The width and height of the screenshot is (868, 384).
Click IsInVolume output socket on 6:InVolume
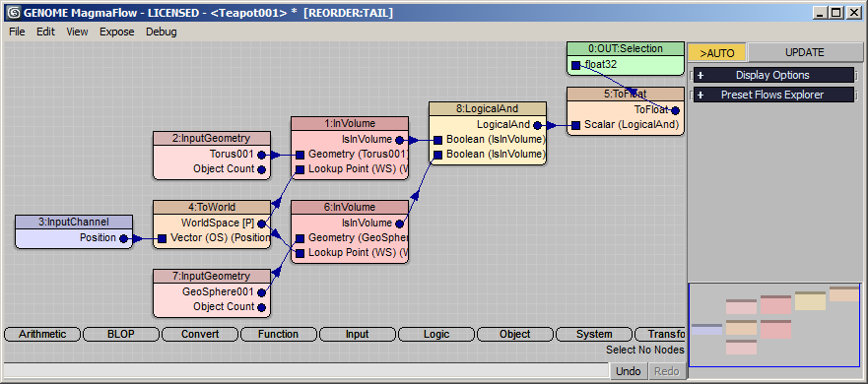coord(400,224)
